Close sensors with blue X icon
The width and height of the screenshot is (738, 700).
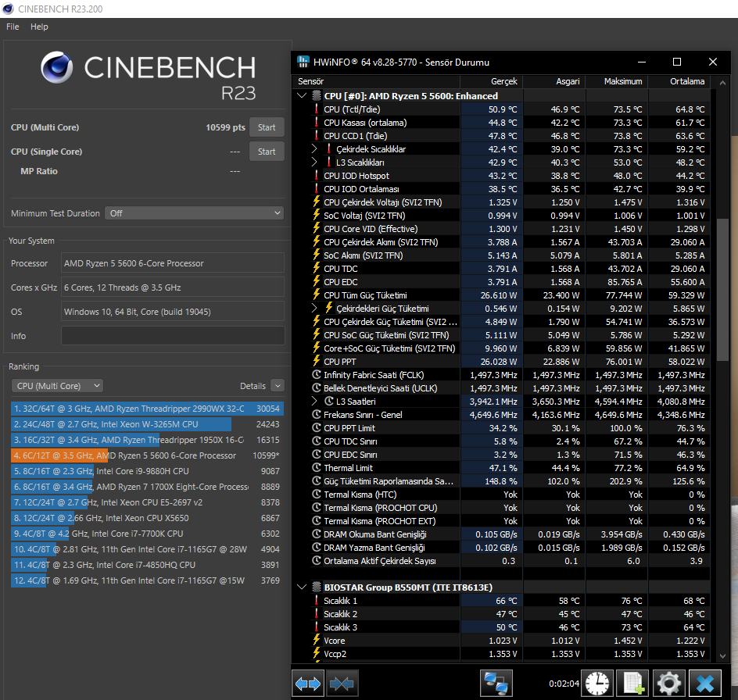(705, 683)
